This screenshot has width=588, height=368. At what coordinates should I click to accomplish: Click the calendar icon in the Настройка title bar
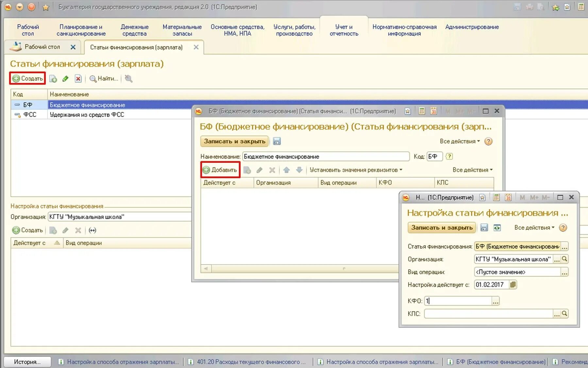coord(508,197)
